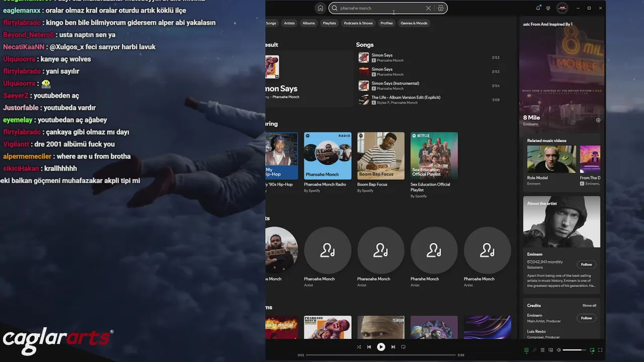Click 'Pharoahe Monch Radio' title text
Viewport: 644px width, 362px height.
coord(325,185)
